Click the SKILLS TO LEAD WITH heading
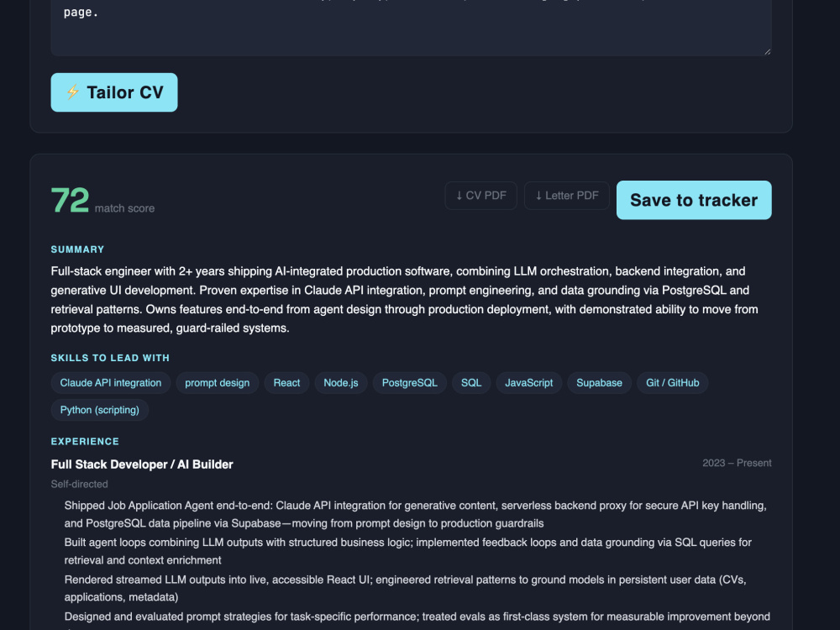 point(110,358)
